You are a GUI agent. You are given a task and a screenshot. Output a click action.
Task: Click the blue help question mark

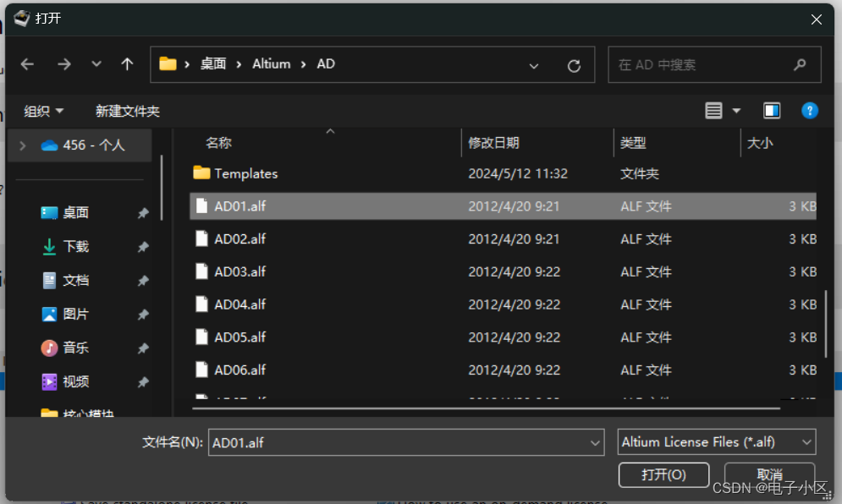810,111
